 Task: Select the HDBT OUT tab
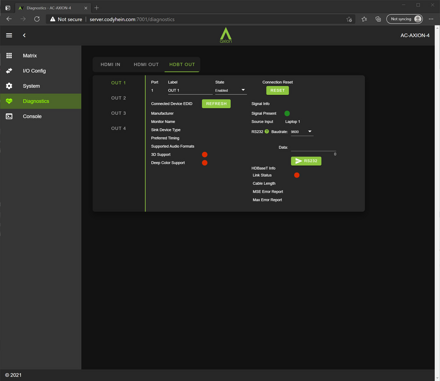(x=182, y=64)
